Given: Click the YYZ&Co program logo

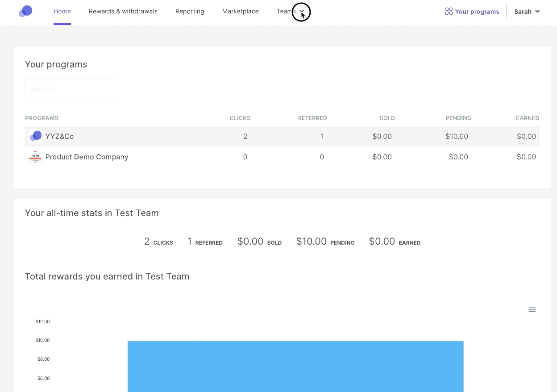Looking at the screenshot, I should pyautogui.click(x=35, y=136).
